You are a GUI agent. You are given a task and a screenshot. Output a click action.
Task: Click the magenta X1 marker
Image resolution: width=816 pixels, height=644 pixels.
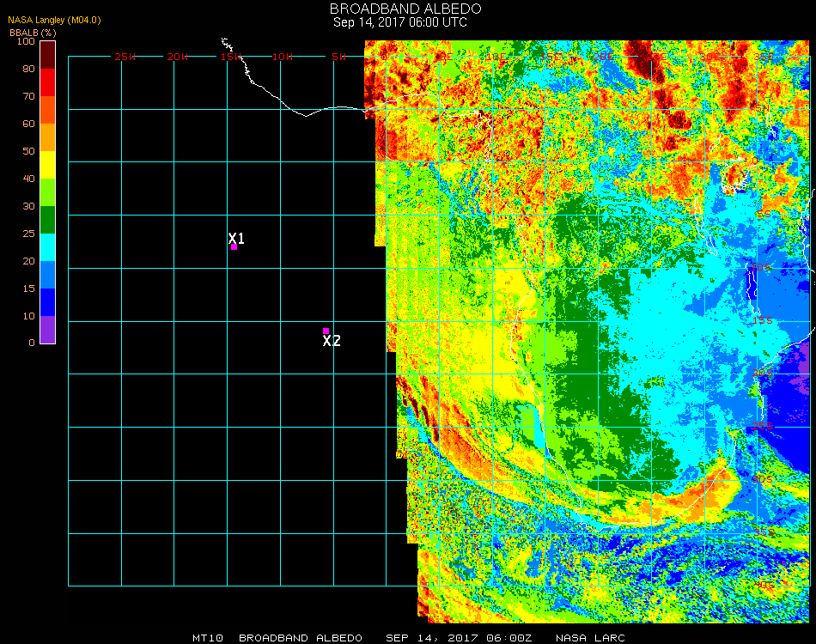(x=234, y=246)
